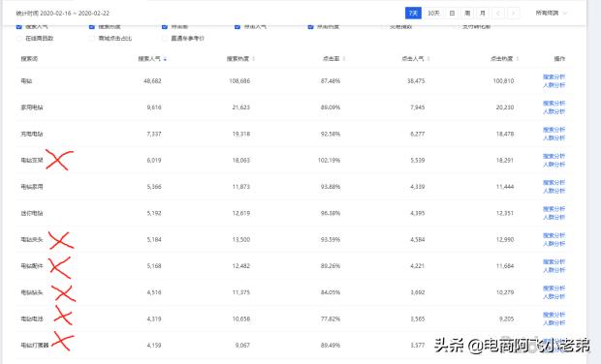This screenshot has width=601, height=364.
Task: Open 搜索分析 for the 电钻 row
Action: (x=554, y=76)
